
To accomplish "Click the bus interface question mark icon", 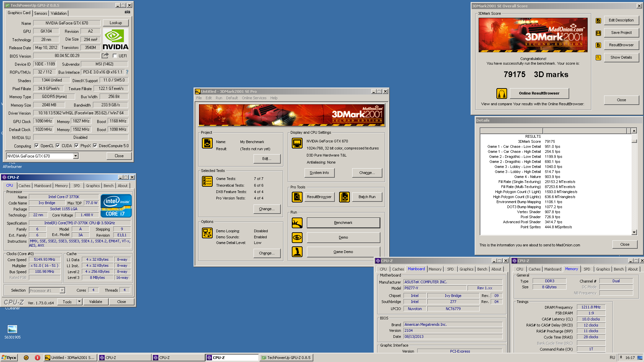I will tap(127, 72).
